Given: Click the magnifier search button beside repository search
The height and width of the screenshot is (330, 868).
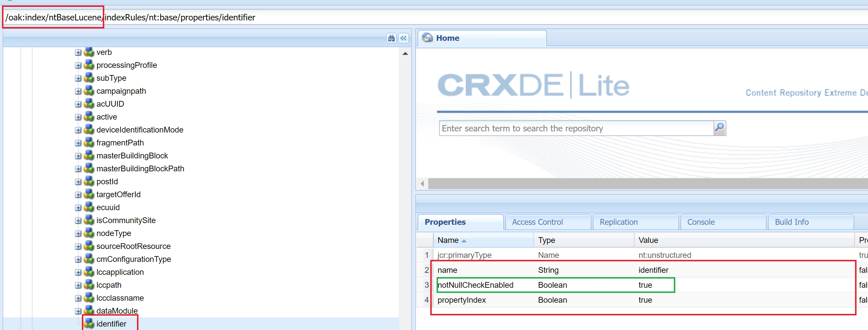Looking at the screenshot, I should click(x=720, y=128).
